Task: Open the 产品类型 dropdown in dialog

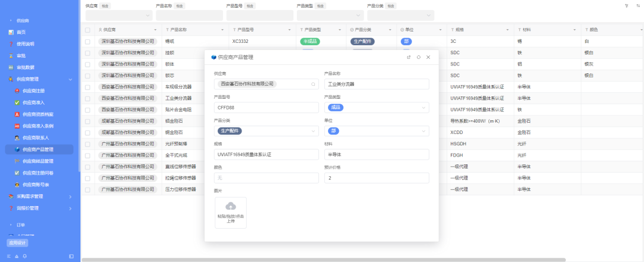Action: [377, 107]
